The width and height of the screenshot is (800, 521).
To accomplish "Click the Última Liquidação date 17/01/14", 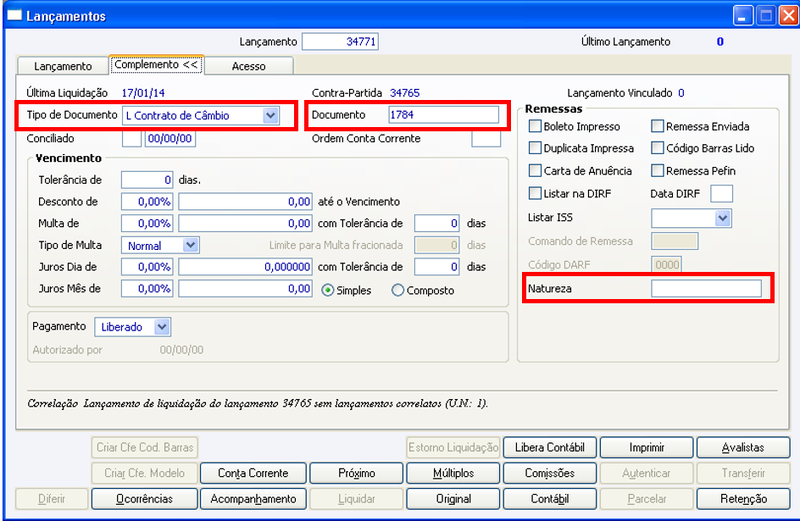I will [143, 93].
